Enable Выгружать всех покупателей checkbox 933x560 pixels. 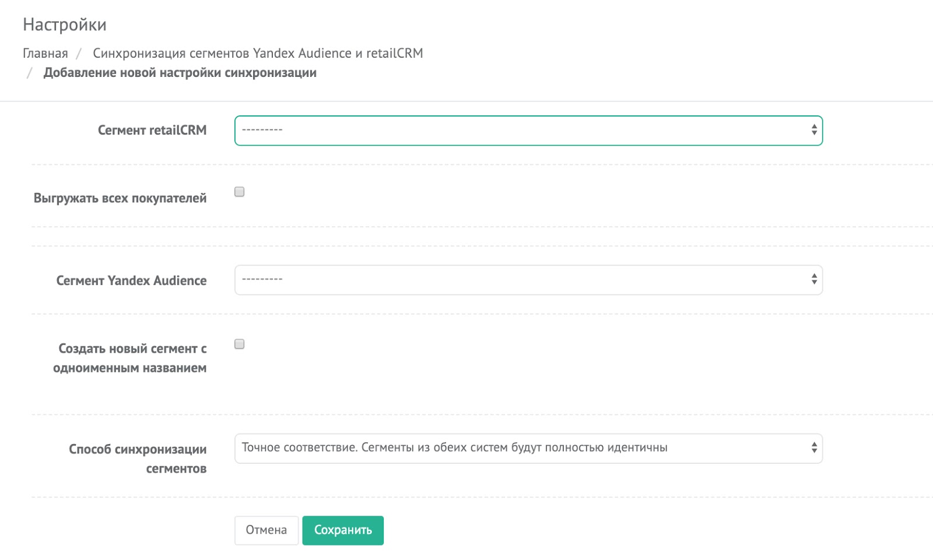(239, 192)
